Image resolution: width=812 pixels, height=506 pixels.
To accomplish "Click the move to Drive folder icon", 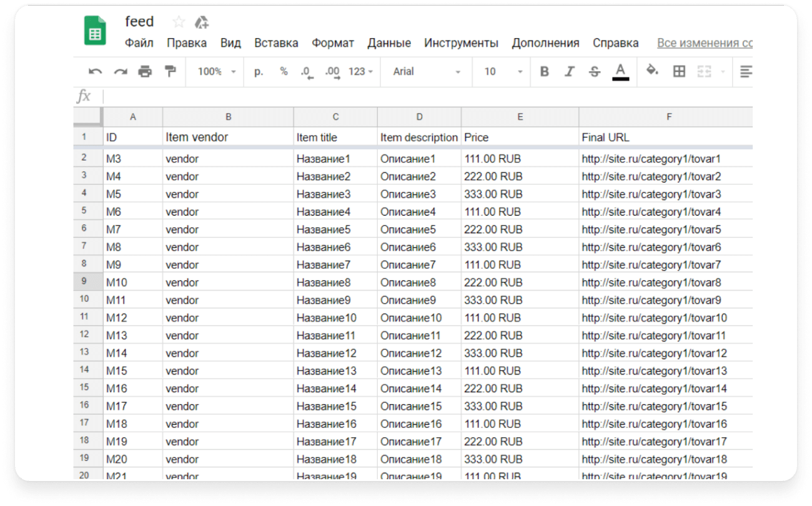I will [201, 22].
